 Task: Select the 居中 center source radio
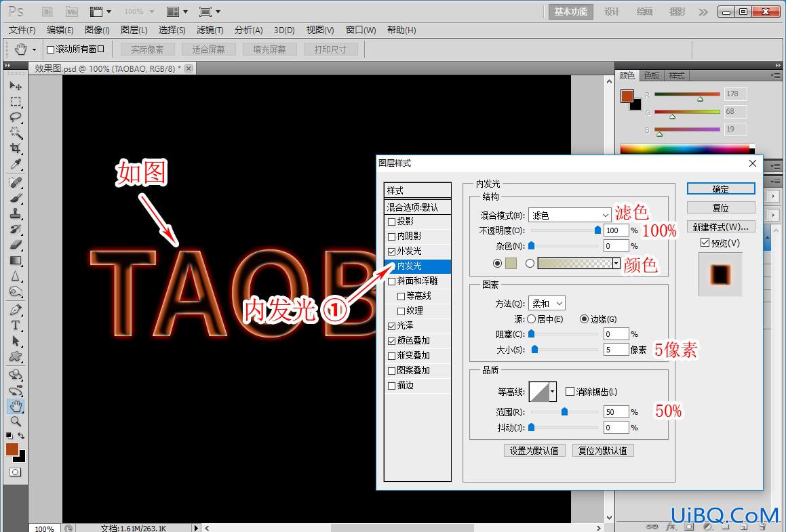[532, 319]
